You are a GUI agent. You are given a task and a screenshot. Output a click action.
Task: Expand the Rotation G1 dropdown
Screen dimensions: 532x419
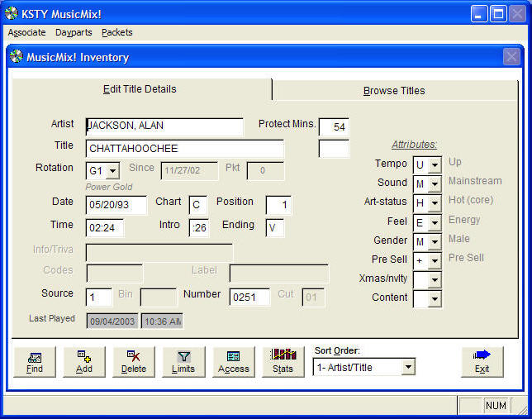[x=112, y=171]
